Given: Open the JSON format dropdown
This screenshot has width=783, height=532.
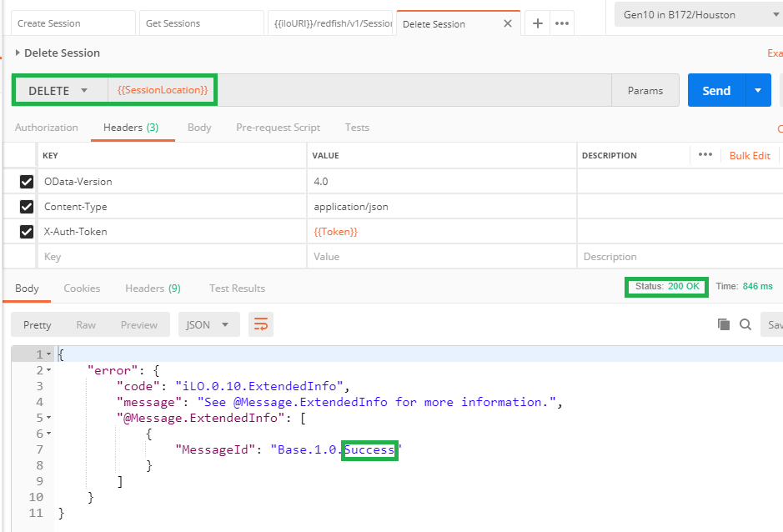Looking at the screenshot, I should pyautogui.click(x=208, y=324).
